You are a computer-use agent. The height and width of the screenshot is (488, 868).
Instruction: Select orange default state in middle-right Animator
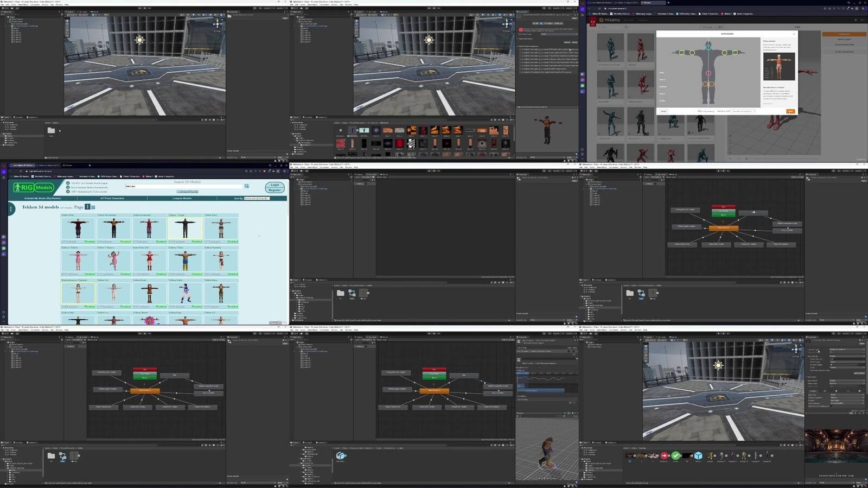723,228
